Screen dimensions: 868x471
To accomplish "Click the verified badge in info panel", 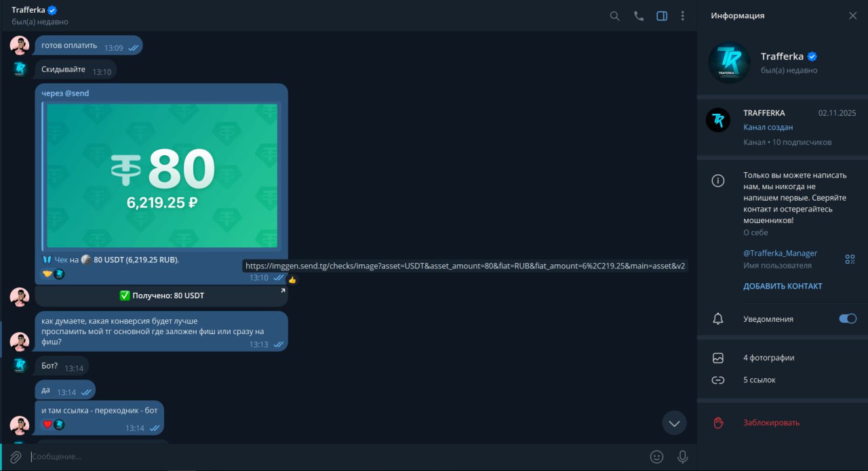I will point(812,57).
